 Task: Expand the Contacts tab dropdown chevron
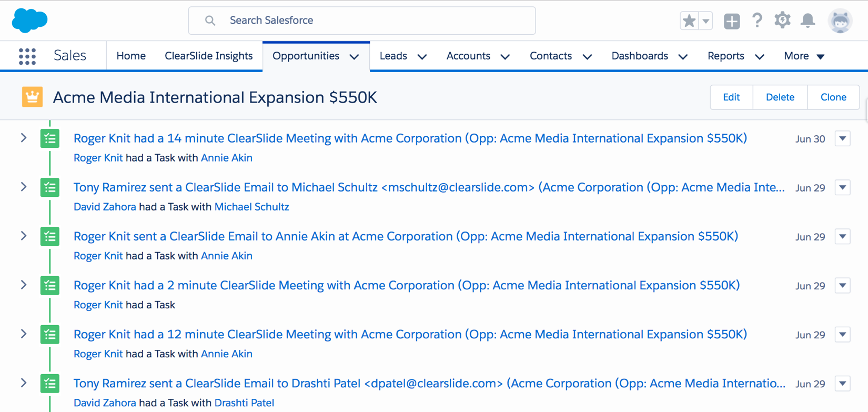pyautogui.click(x=588, y=57)
